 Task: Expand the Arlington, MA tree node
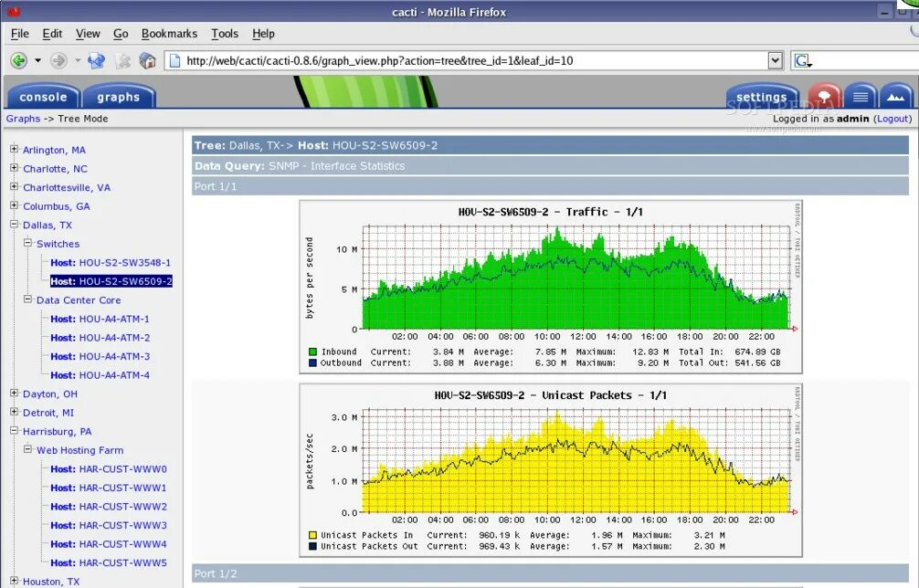[14, 150]
